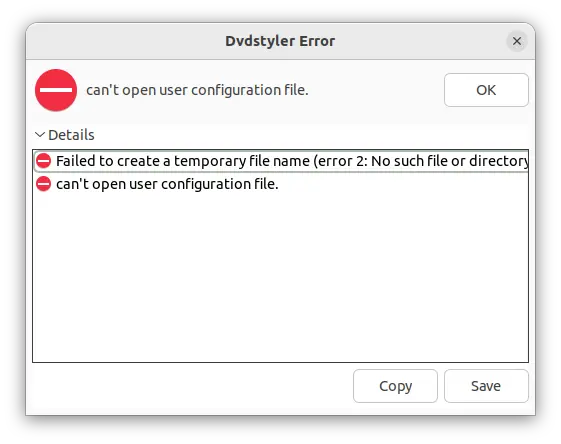Dismiss the error with OK
The width and height of the screenshot is (561, 444).
(486, 90)
